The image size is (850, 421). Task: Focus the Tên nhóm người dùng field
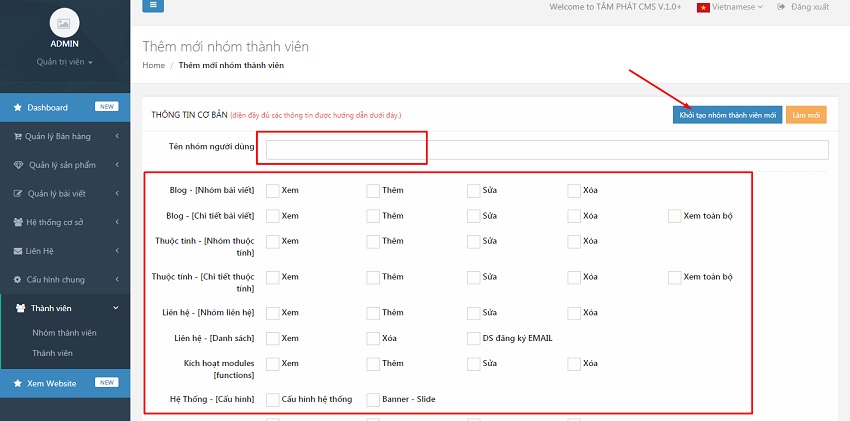[x=546, y=150]
